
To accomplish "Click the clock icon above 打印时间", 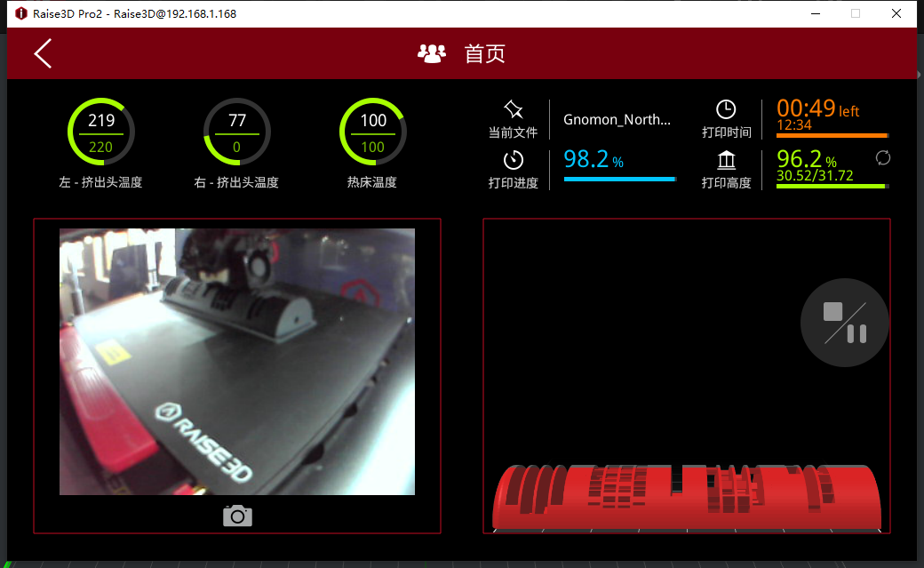I will (726, 109).
